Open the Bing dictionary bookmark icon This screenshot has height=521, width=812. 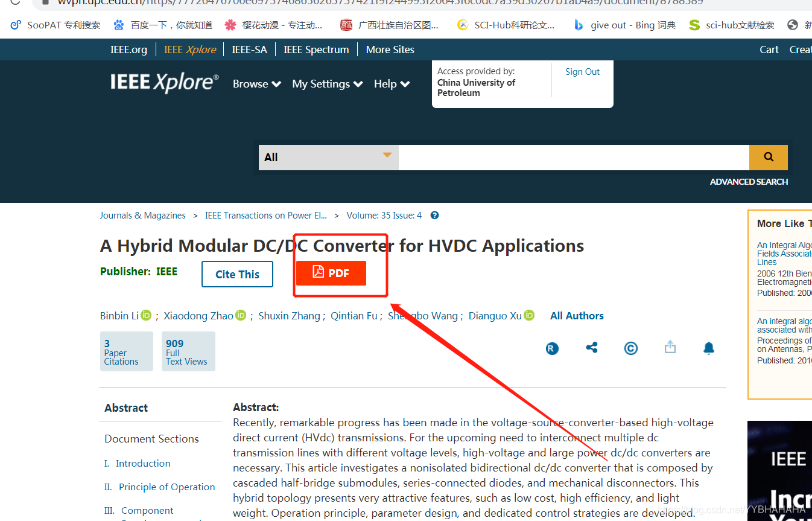tap(579, 25)
